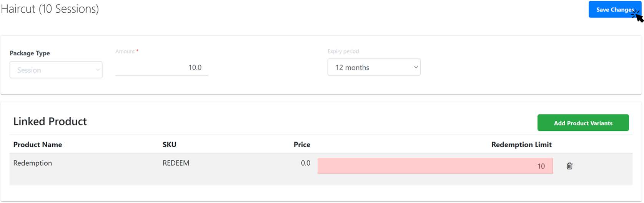The height and width of the screenshot is (203, 644).
Task: Click the Expiry period label
Action: point(343,51)
